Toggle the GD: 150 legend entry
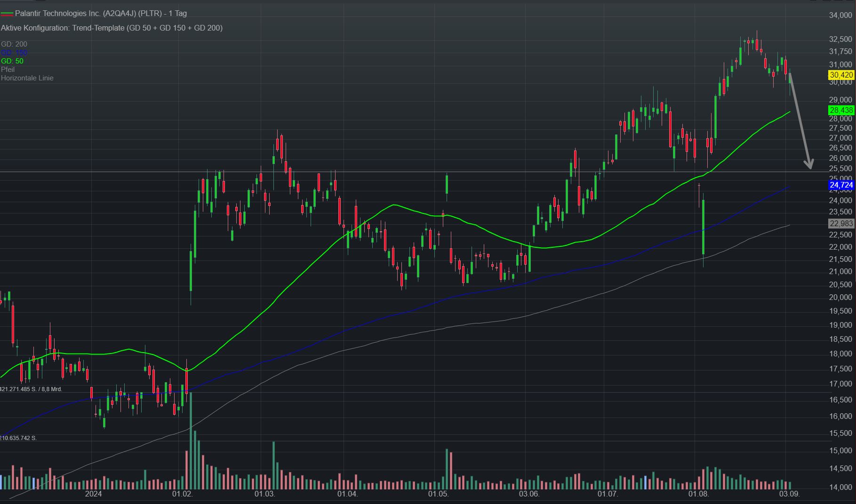This screenshot has width=856, height=504. point(14,53)
